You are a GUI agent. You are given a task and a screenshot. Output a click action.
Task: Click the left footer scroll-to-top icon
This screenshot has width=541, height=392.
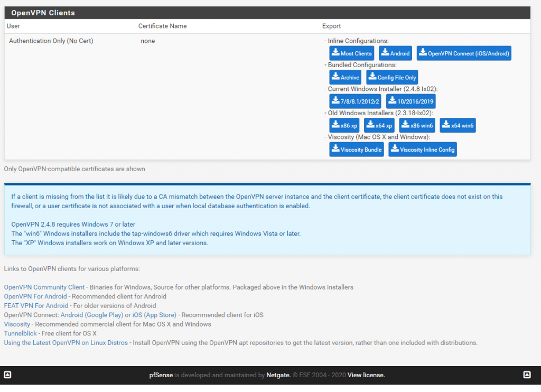[x=7, y=375]
